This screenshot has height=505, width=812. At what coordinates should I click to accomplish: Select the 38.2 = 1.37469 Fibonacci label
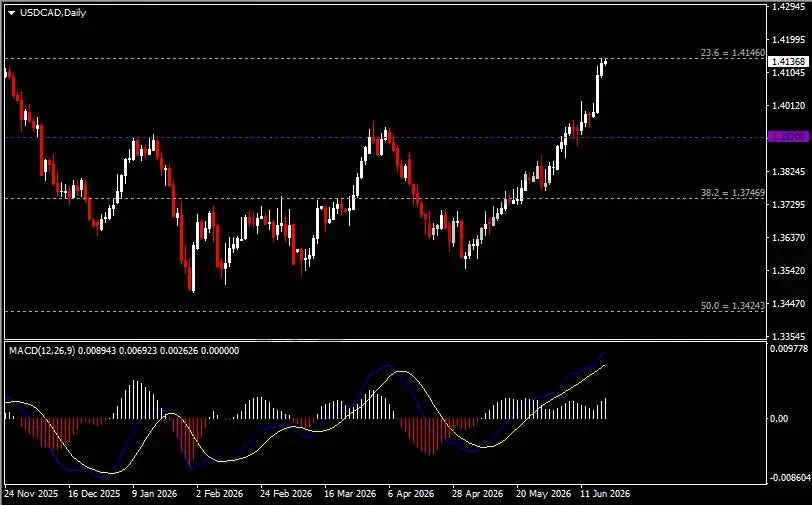pyautogui.click(x=732, y=193)
